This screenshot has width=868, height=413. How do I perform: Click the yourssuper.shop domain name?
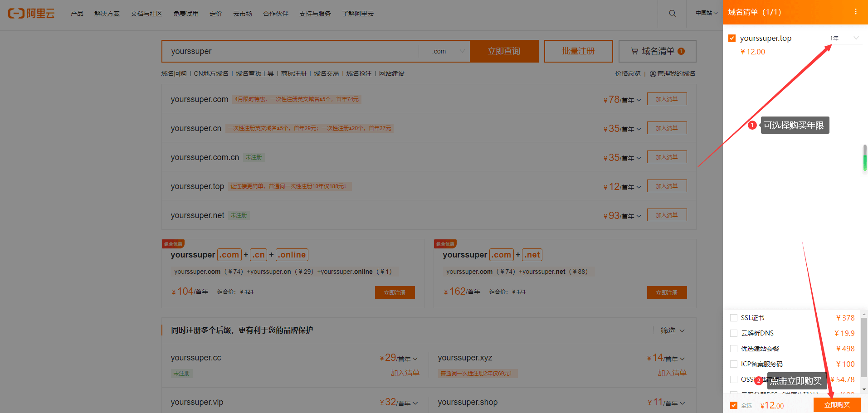pos(468,402)
